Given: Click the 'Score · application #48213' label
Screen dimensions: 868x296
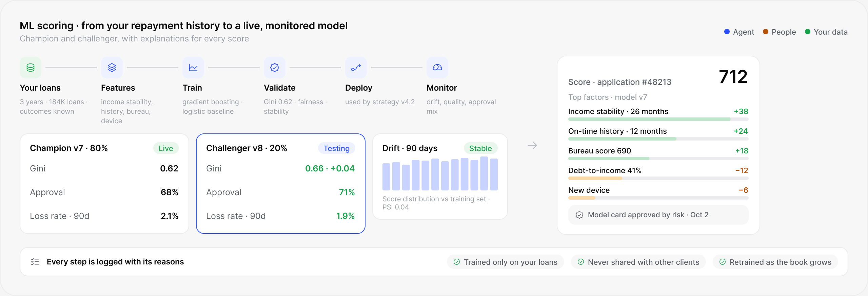Looking at the screenshot, I should pyautogui.click(x=620, y=82).
